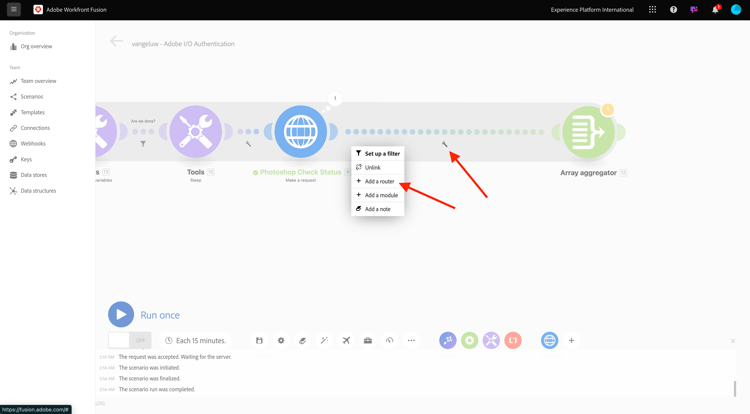Save the scenario with the disk icon
This screenshot has width=750, height=414.
(259, 340)
